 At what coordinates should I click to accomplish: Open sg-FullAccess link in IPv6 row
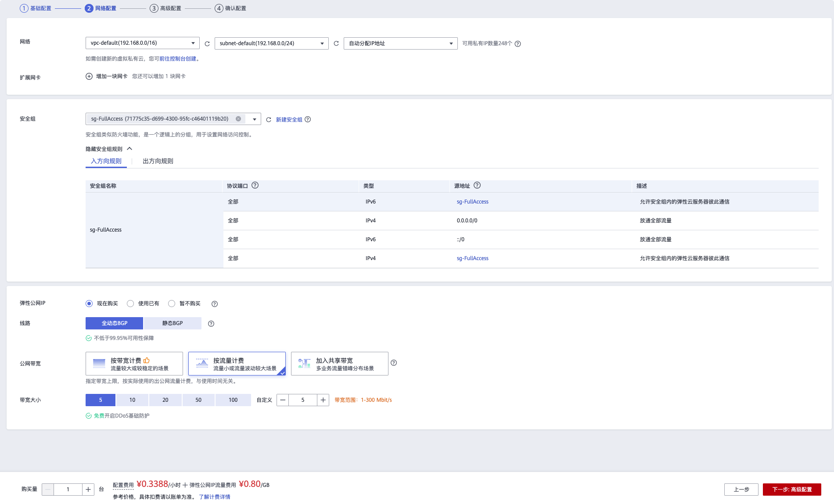pos(473,202)
